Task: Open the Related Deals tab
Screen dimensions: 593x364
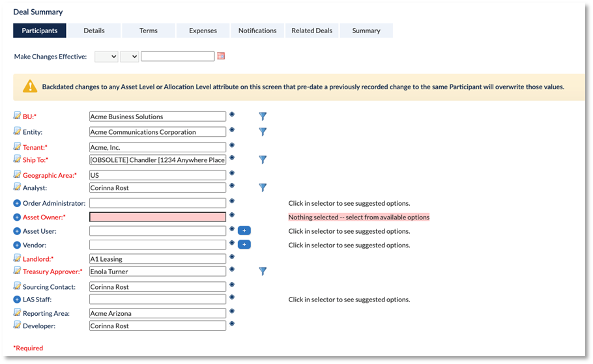Action: coord(312,31)
